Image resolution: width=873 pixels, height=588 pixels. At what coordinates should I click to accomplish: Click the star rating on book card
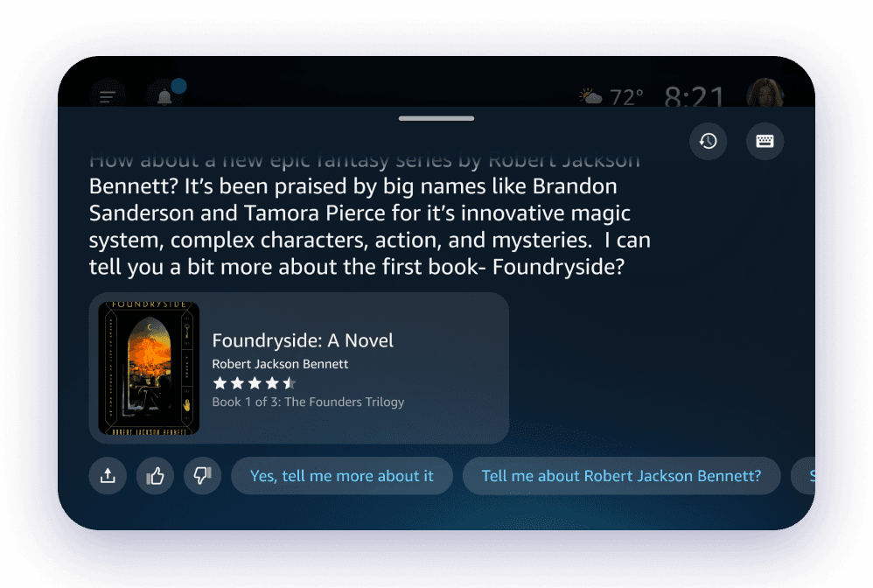click(255, 383)
